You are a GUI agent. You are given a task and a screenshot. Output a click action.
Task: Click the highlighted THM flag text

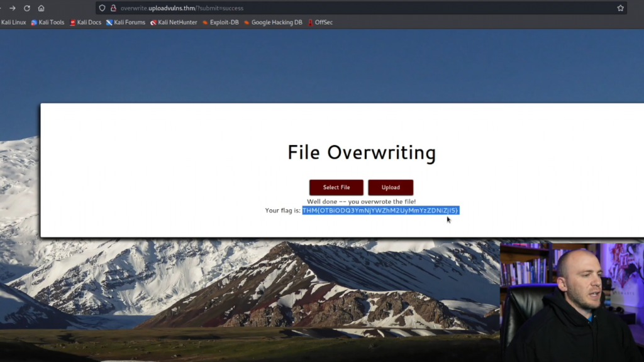pyautogui.click(x=380, y=211)
